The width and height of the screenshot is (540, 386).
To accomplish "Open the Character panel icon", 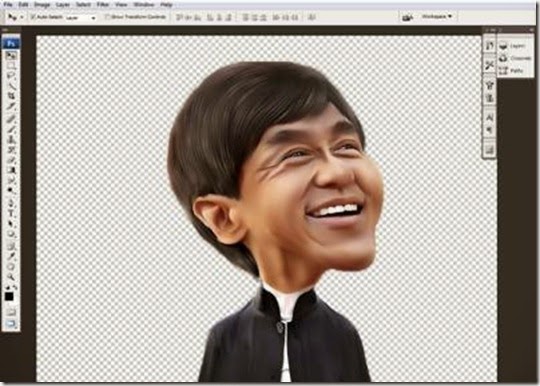I will coord(489,118).
